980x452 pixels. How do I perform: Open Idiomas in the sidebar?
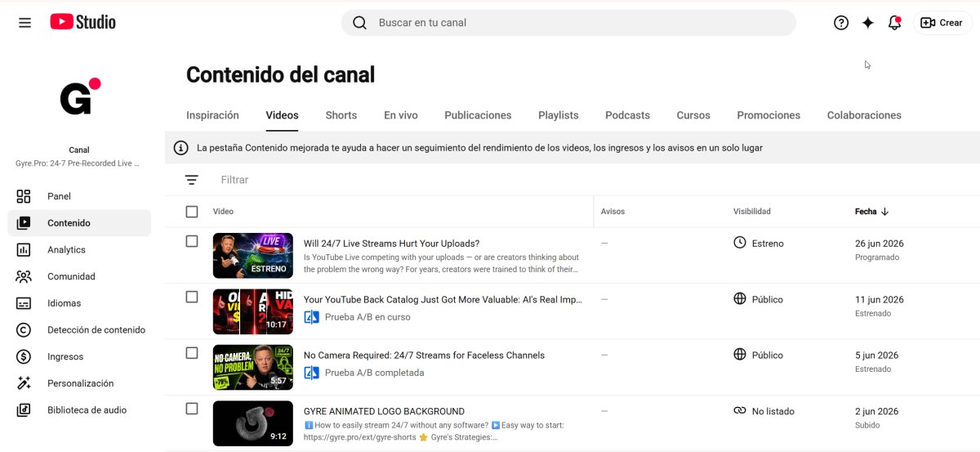click(x=79, y=303)
